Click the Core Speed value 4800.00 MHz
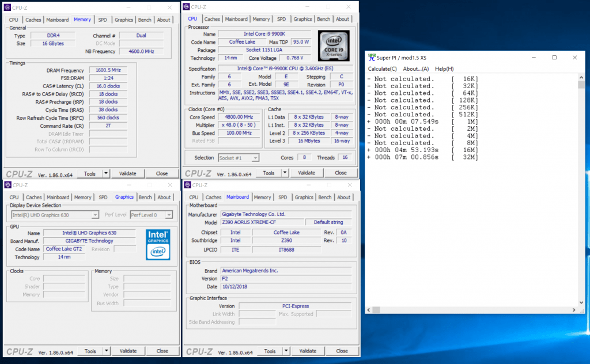 [239, 117]
